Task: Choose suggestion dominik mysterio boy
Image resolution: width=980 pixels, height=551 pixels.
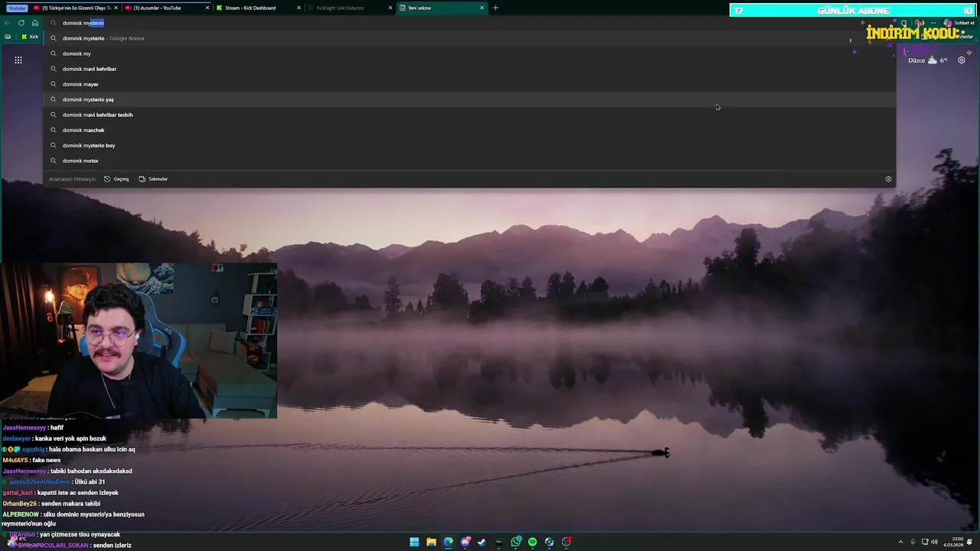Action: pyautogui.click(x=469, y=145)
